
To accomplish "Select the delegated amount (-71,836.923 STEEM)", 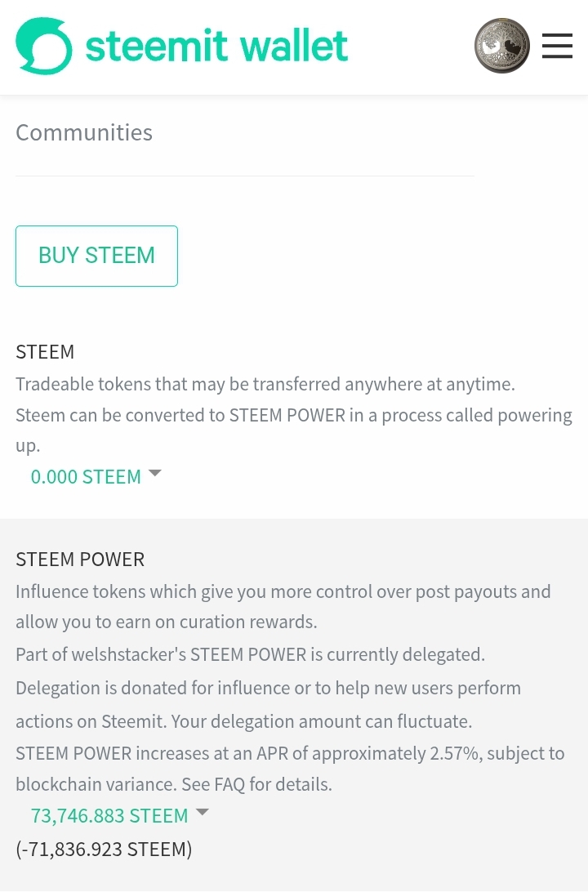I will coord(104,850).
